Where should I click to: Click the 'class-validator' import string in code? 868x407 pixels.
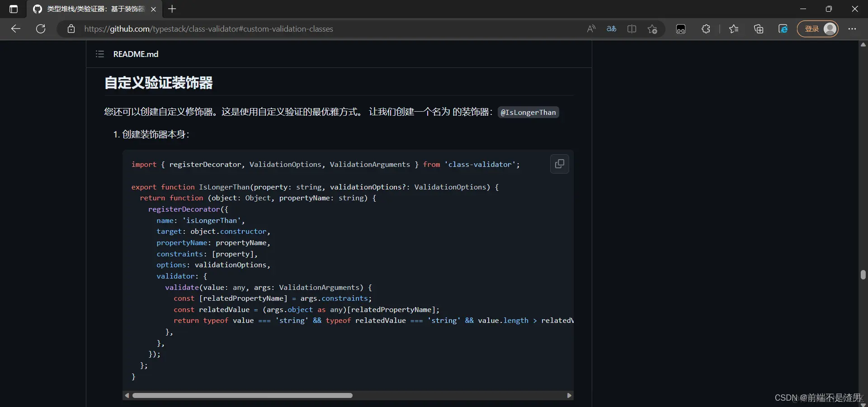tap(480, 165)
